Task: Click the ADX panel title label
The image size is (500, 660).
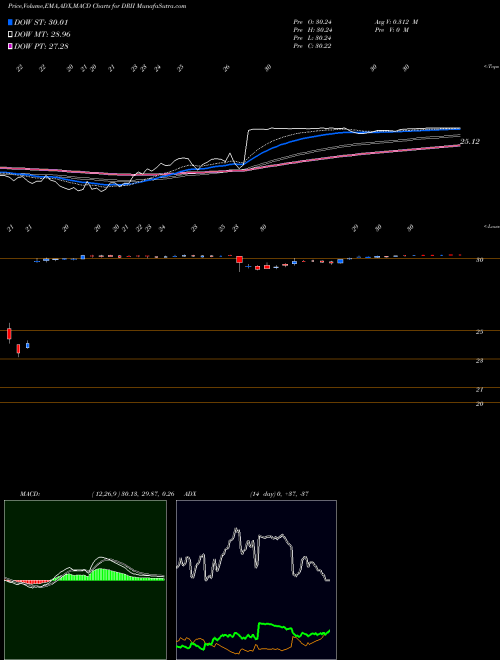Action: coord(191,494)
